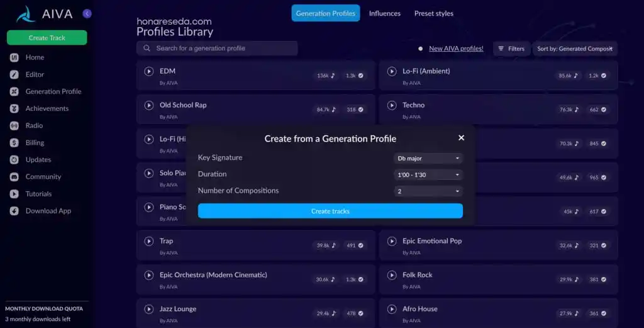Click the AIVA logo icon
This screenshot has height=328, width=644.
(x=26, y=14)
